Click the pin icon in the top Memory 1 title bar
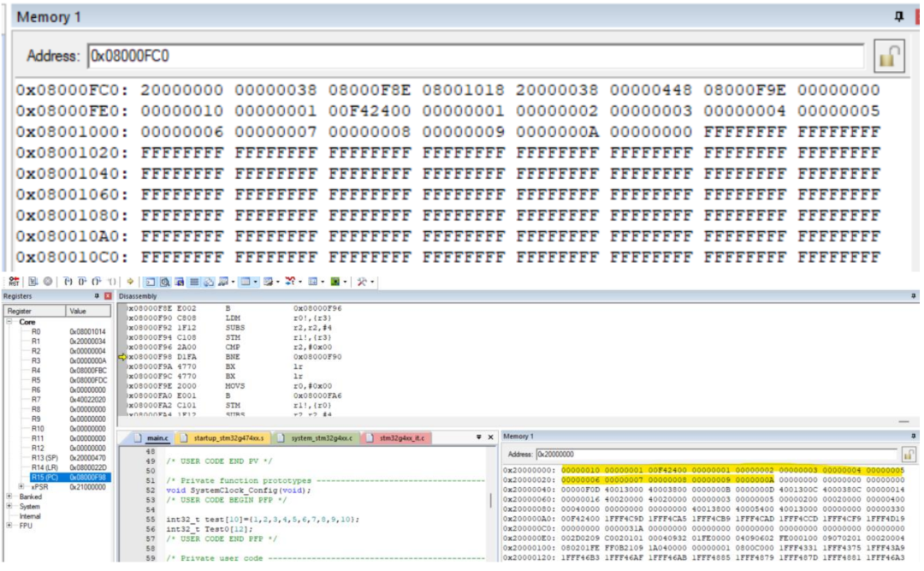The image size is (924, 571). [x=898, y=16]
